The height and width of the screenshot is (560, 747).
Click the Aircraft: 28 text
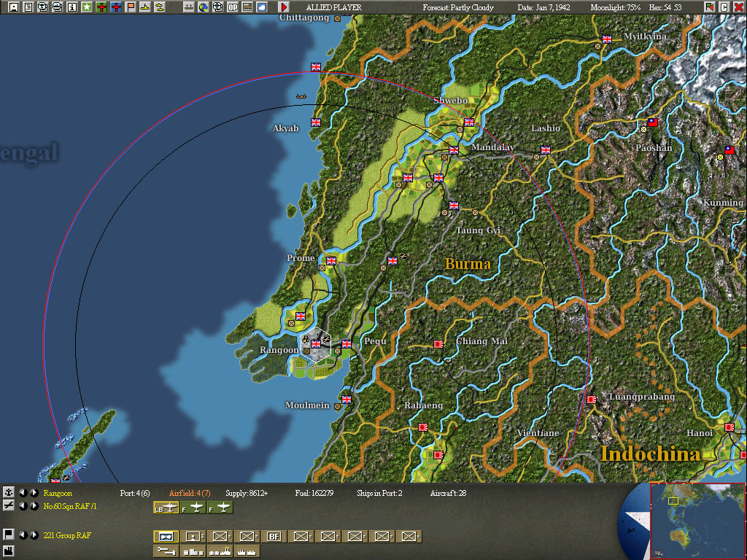click(448, 493)
